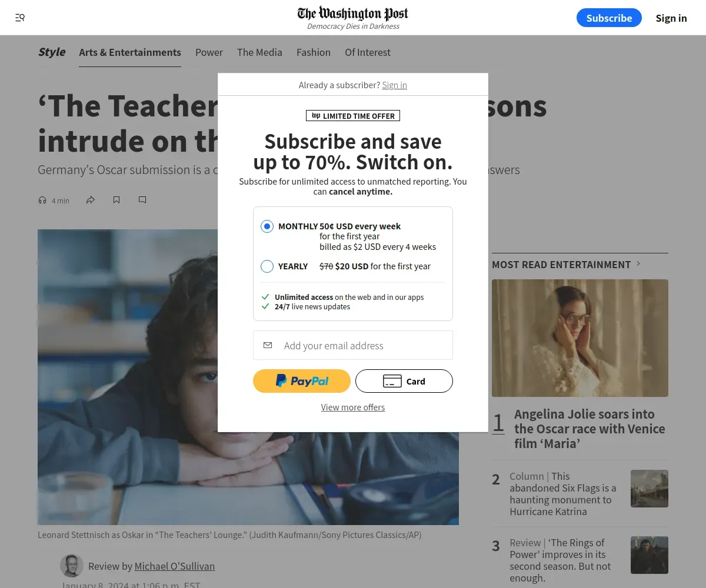Image resolution: width=706 pixels, height=588 pixels.
Task: Click the credit card icon in the Card button
Action: pyautogui.click(x=392, y=381)
